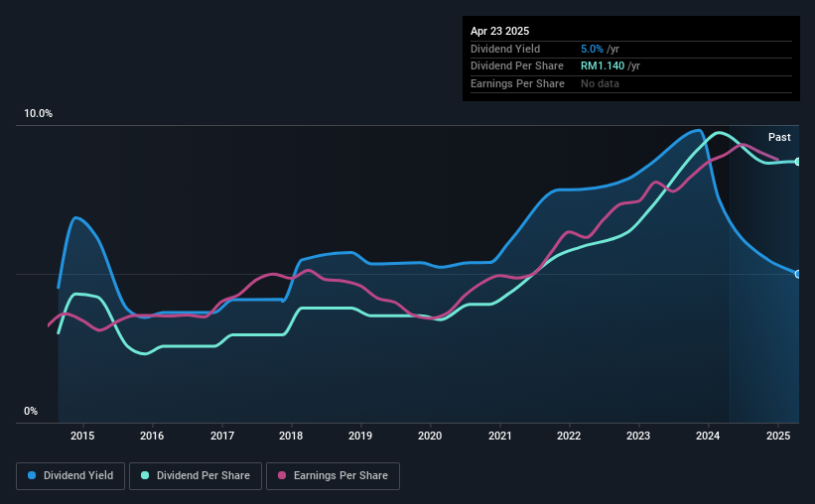Click the 10.0% y-axis label
815x504 pixels.
tap(39, 114)
